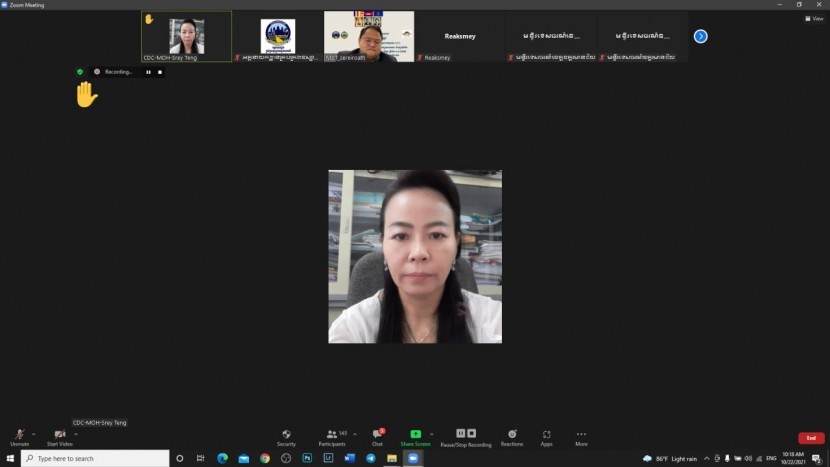Click the green encryption shield icon
This screenshot has height=467, width=830.
click(x=80, y=72)
